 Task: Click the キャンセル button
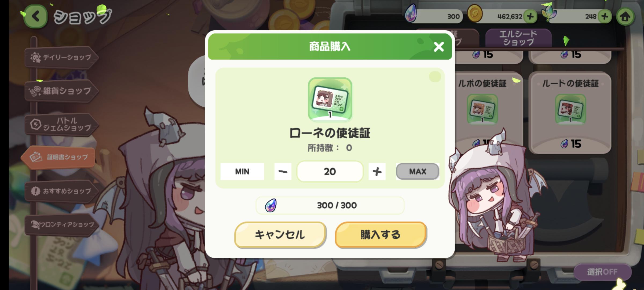(x=280, y=235)
